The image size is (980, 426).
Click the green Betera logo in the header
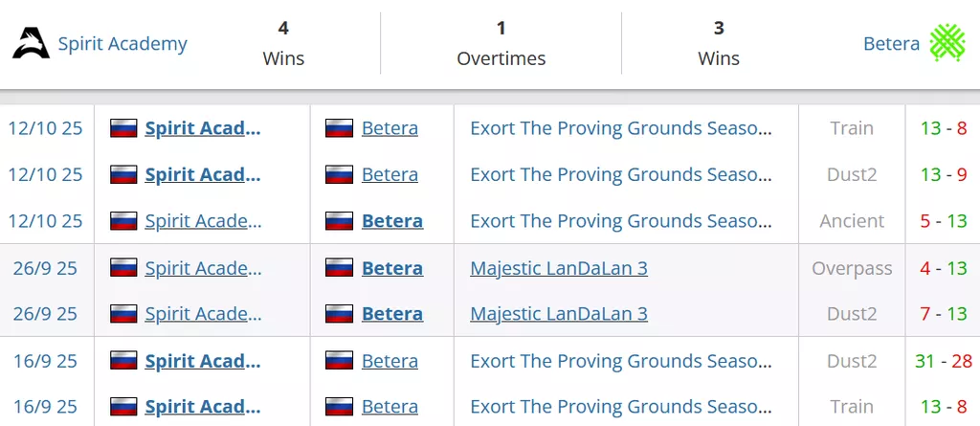[x=947, y=43]
